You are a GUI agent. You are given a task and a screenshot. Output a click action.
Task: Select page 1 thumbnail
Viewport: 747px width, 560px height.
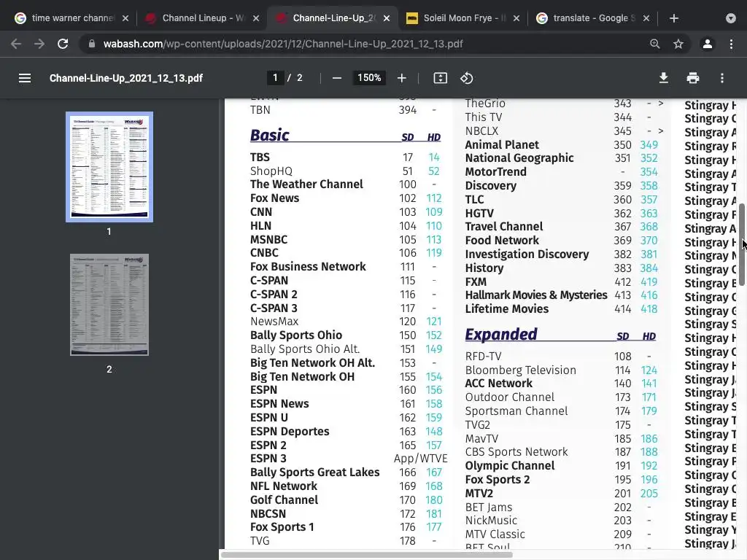tap(109, 167)
